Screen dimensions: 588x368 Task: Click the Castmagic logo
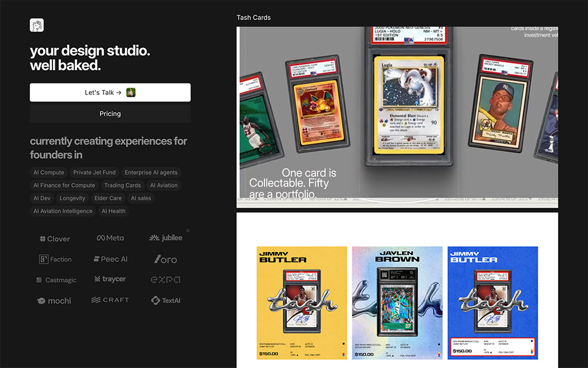tap(56, 280)
